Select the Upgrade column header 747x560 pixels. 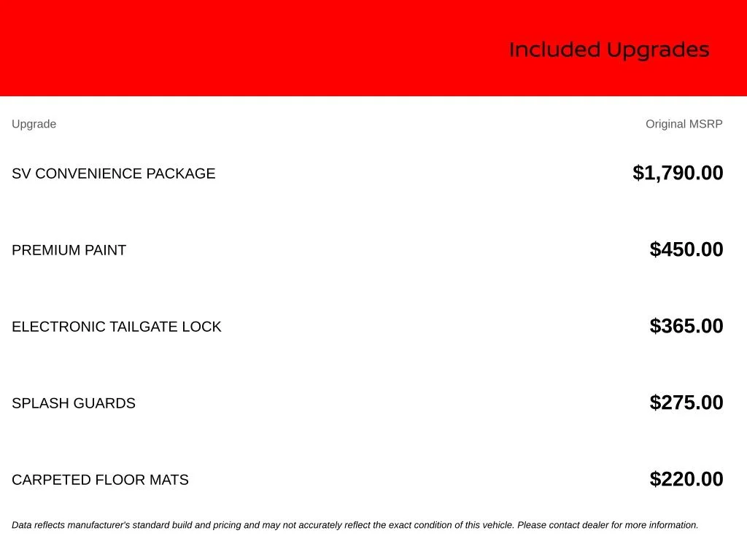coord(34,124)
